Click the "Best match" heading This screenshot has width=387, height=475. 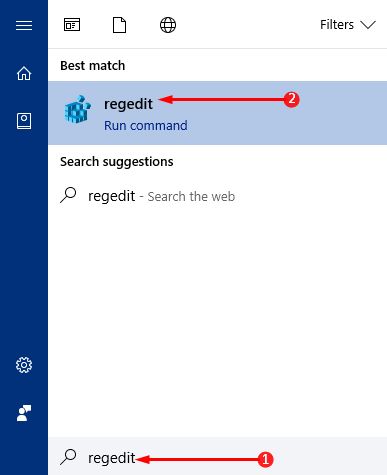point(93,66)
